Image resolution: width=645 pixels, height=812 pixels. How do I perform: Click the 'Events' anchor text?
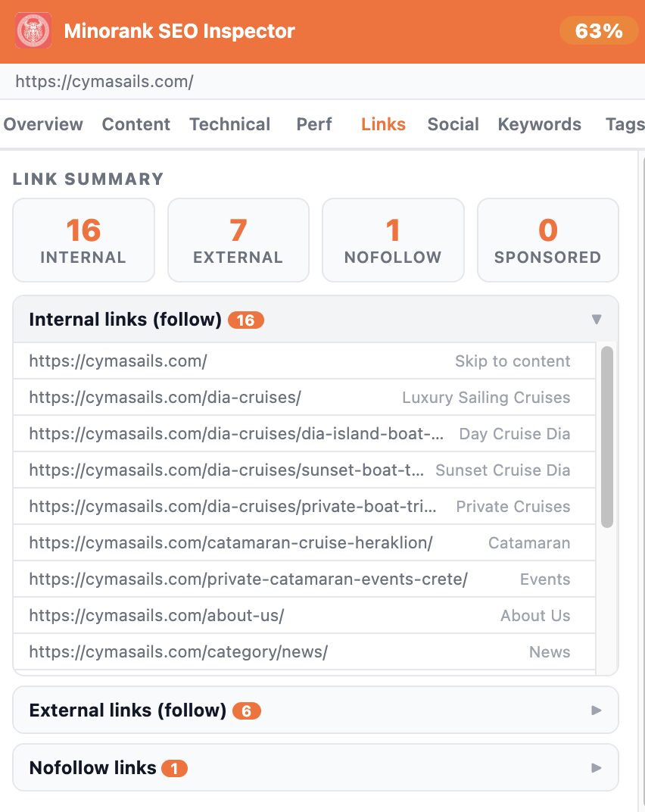tap(545, 579)
